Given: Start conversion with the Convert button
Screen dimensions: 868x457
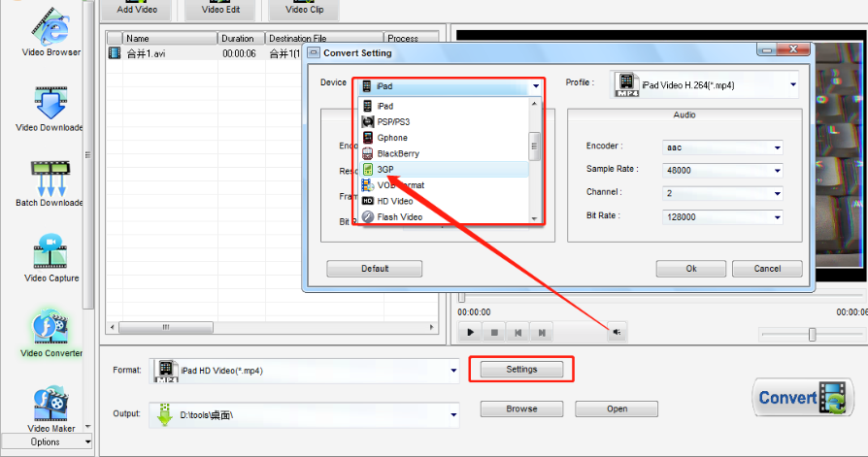Looking at the screenshot, I should coord(803,398).
